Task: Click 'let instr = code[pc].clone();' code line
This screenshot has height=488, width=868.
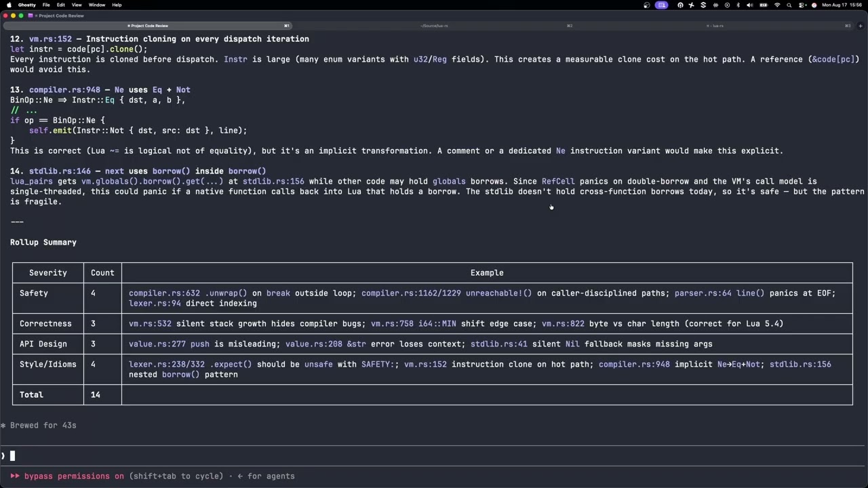Action: click(x=79, y=49)
